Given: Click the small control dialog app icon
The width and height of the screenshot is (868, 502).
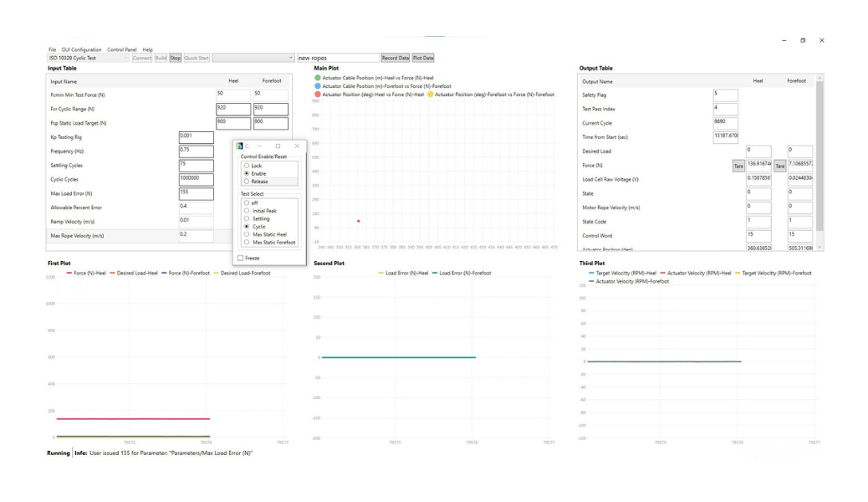Looking at the screenshot, I should (x=240, y=146).
